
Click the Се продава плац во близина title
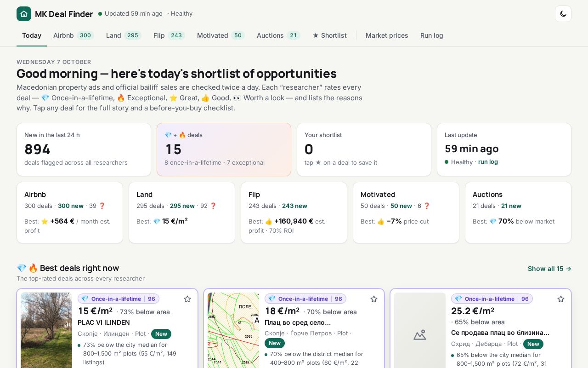click(x=500, y=333)
